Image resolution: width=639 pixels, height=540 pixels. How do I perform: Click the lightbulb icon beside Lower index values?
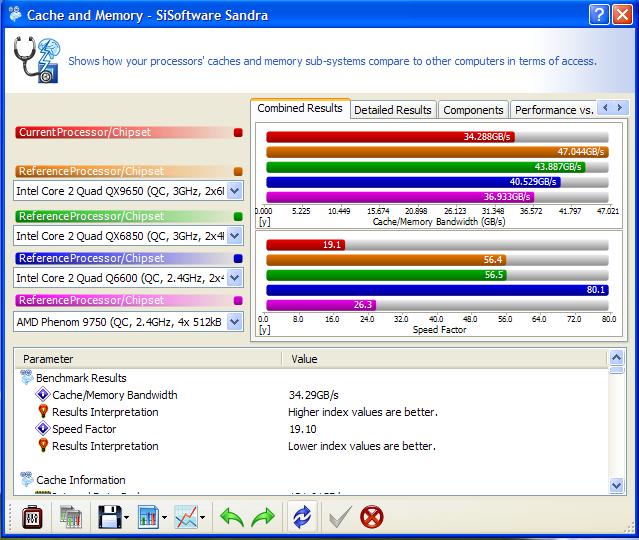pyautogui.click(x=43, y=445)
